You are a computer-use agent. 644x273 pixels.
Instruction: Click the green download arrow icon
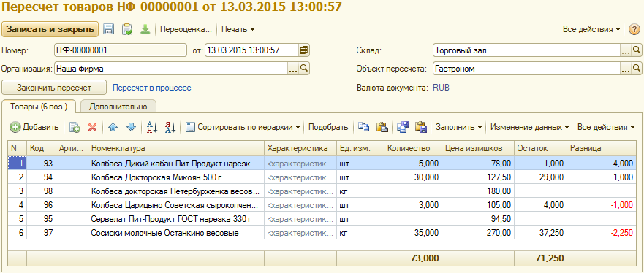tap(145, 29)
